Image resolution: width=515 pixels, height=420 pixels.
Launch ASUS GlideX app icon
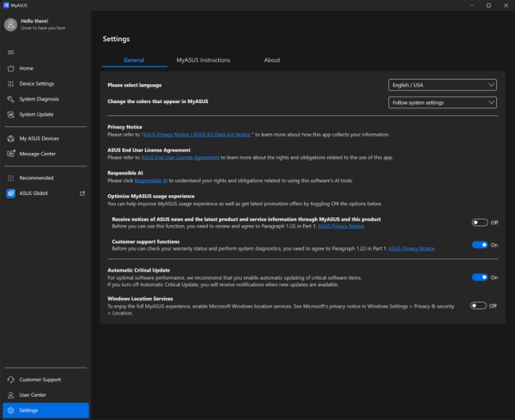(11, 193)
